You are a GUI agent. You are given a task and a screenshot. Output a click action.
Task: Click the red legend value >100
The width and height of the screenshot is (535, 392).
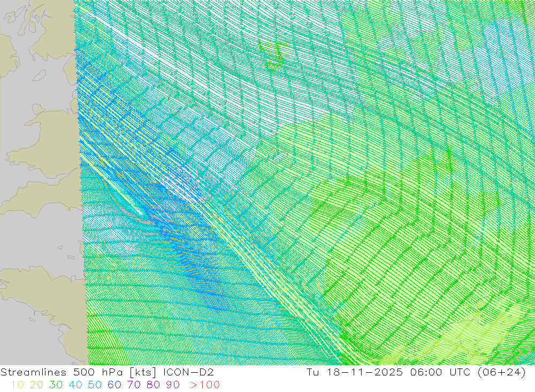205,385
